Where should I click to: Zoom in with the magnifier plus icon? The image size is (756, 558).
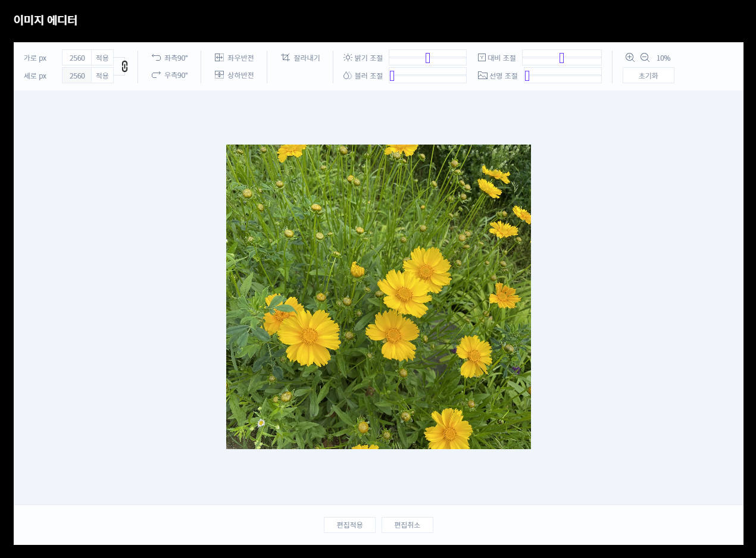630,57
